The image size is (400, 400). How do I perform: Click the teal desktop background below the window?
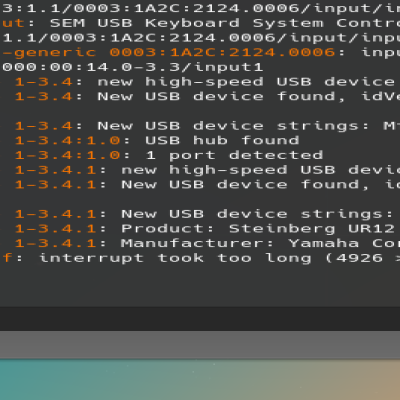[x=200, y=380]
